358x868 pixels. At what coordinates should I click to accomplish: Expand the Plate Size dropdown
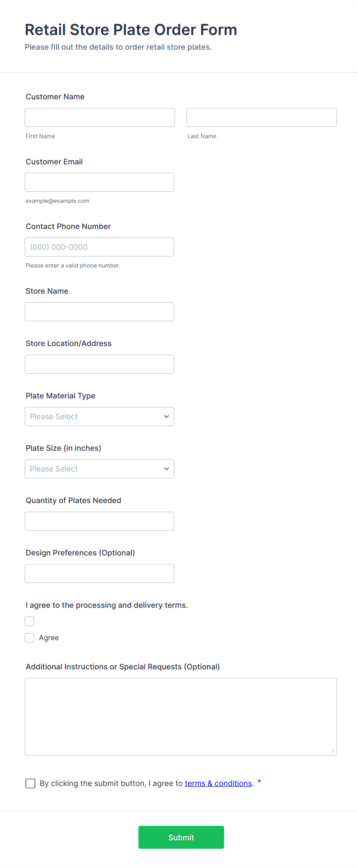coord(99,468)
